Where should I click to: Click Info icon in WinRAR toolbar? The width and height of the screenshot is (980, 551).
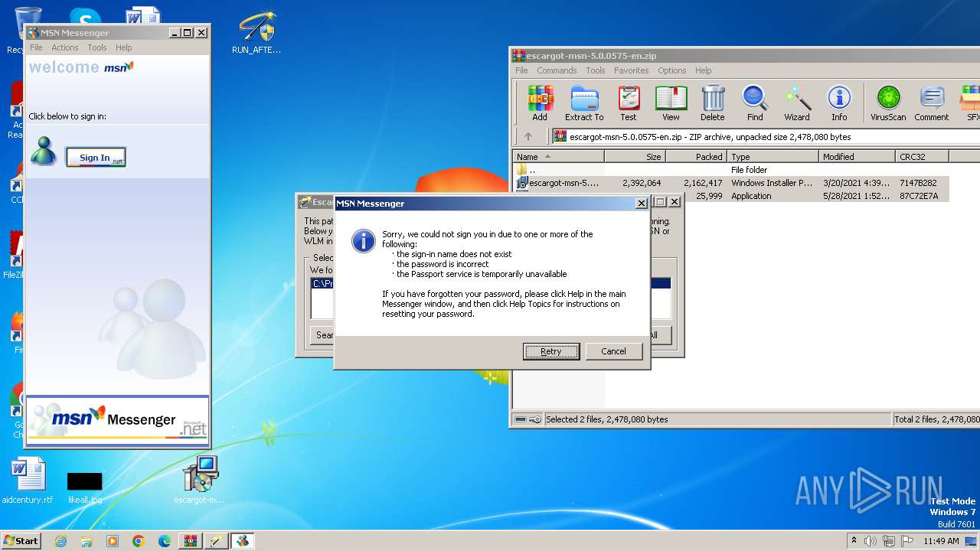[839, 103]
